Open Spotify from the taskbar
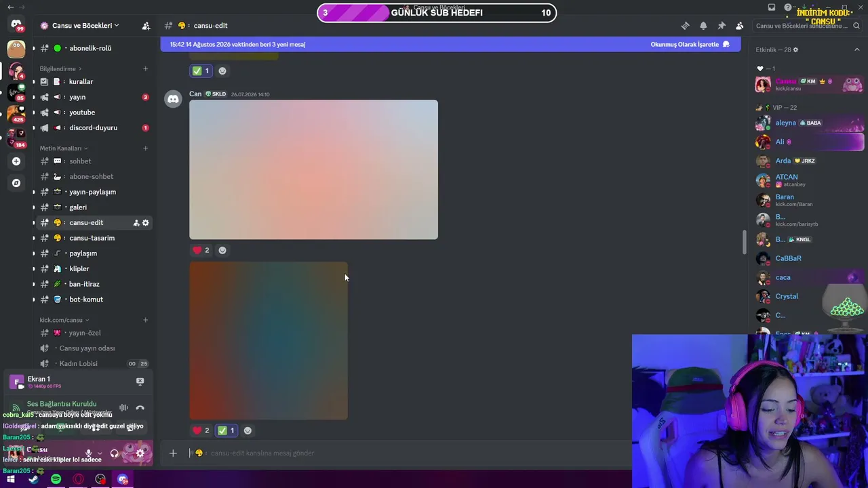This screenshot has height=488, width=868. pyautogui.click(x=56, y=479)
